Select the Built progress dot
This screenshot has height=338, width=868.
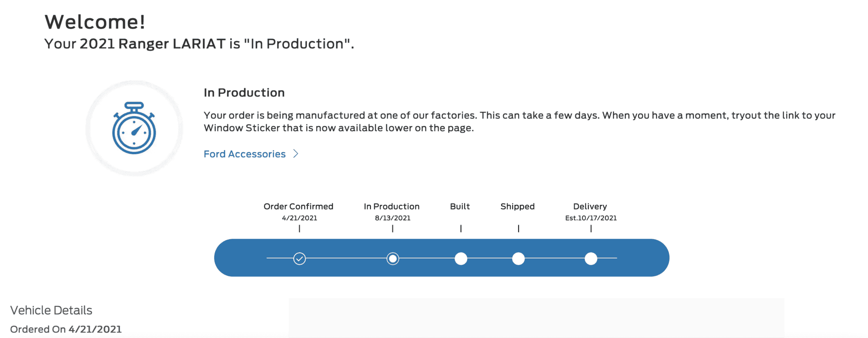pos(461,259)
